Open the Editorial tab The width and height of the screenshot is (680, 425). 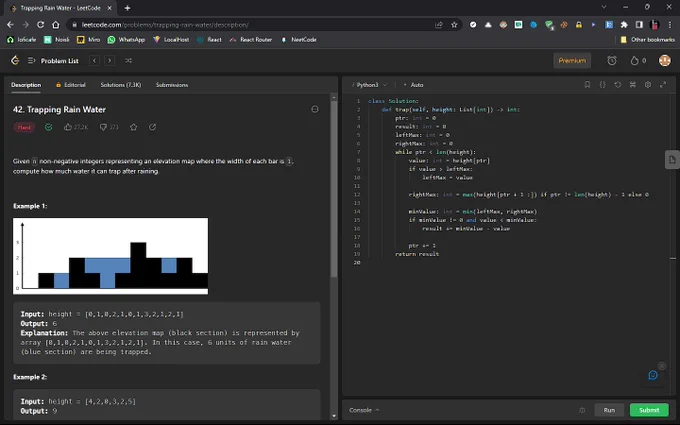pyautogui.click(x=71, y=85)
